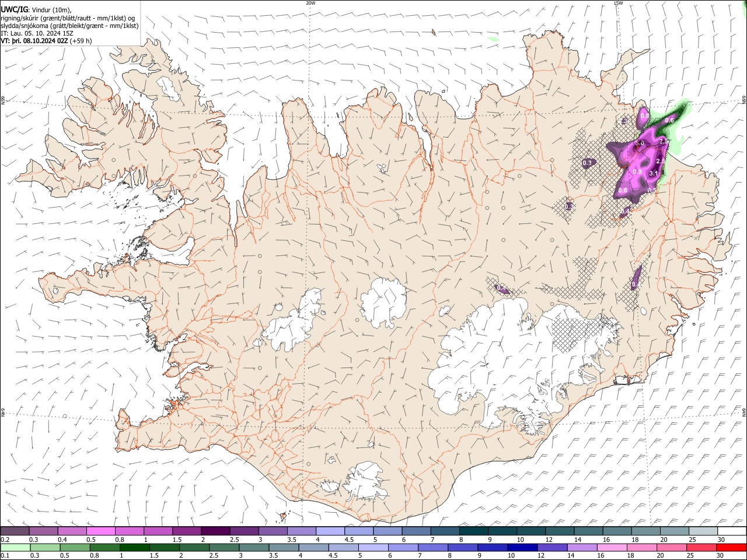Viewport: 747px width, 560px height.
Task: Click the palest green 0.1 swatch in the rain legend
Action: (15, 548)
